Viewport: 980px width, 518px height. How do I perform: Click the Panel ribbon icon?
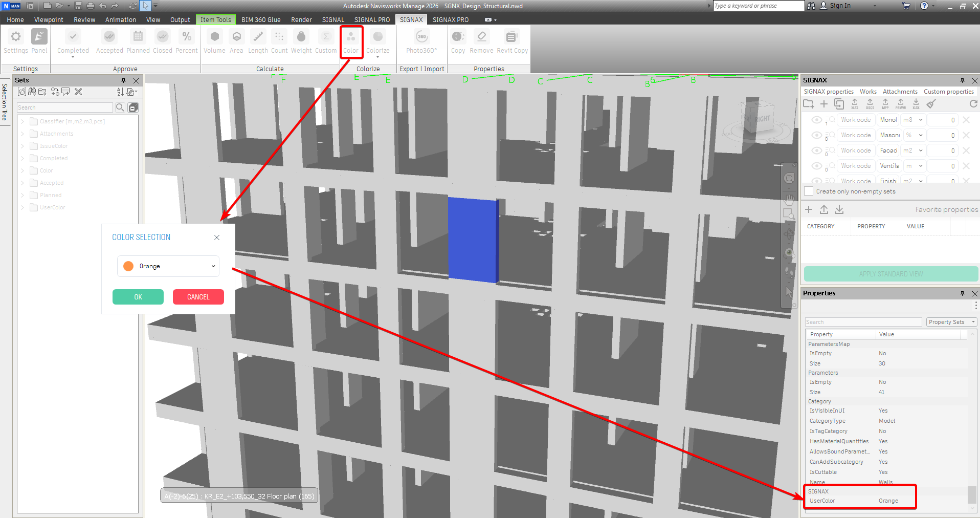pyautogui.click(x=39, y=37)
